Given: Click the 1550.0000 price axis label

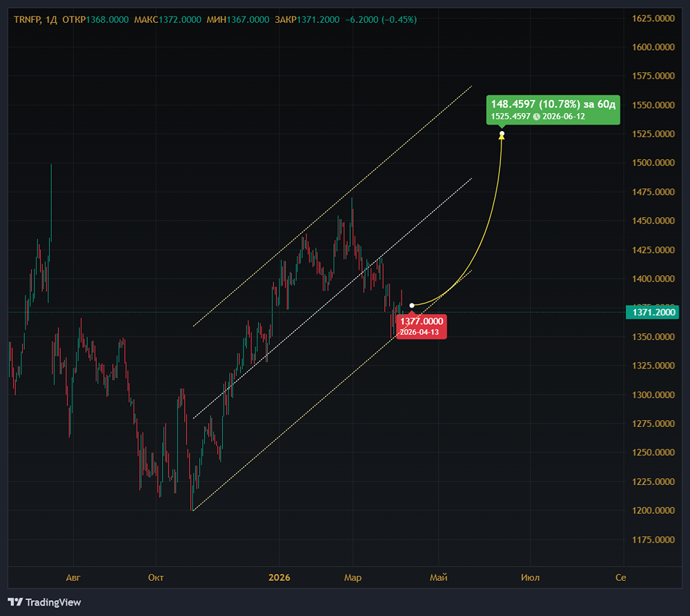Looking at the screenshot, I should [x=653, y=105].
